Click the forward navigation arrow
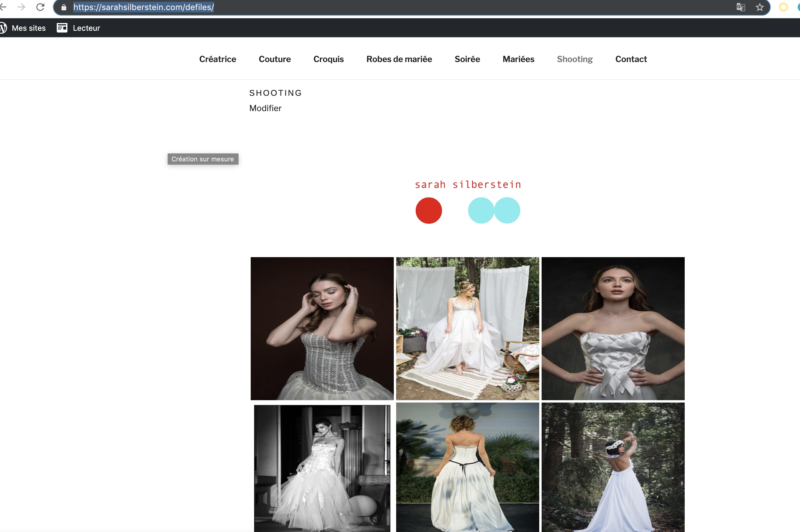Viewport: 800px width, 532px height. pos(21,7)
